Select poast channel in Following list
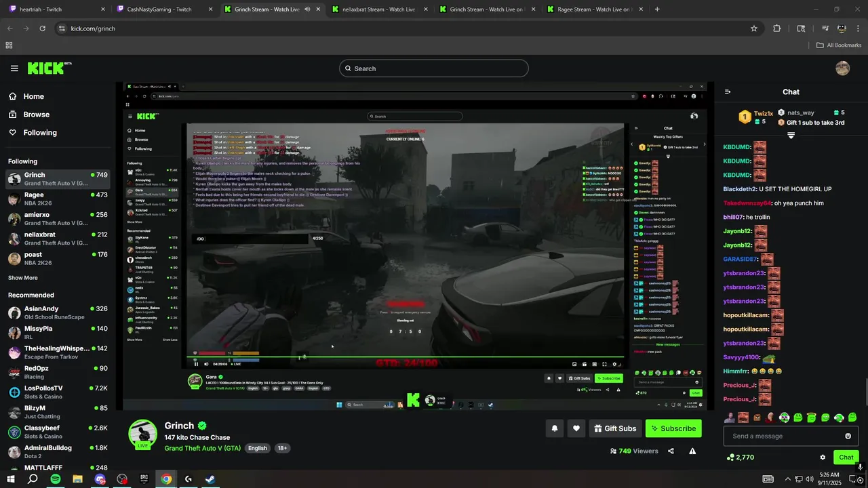The image size is (868, 488). (57, 258)
